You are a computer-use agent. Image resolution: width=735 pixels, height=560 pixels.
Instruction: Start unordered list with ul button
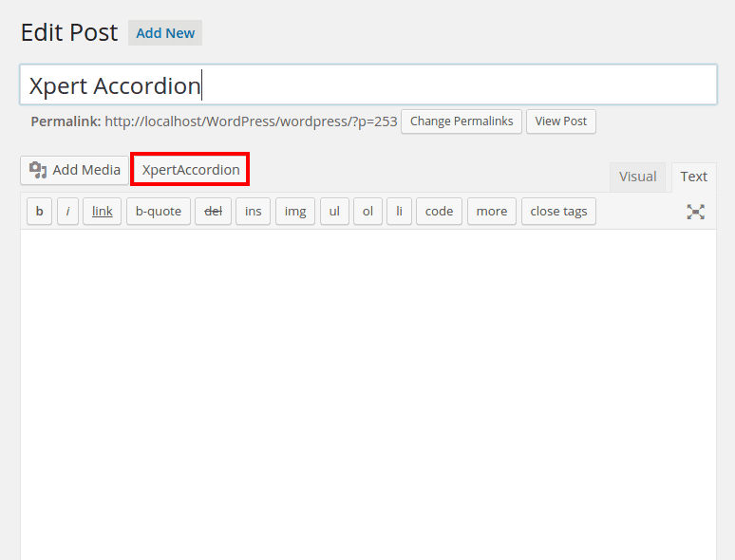(334, 211)
